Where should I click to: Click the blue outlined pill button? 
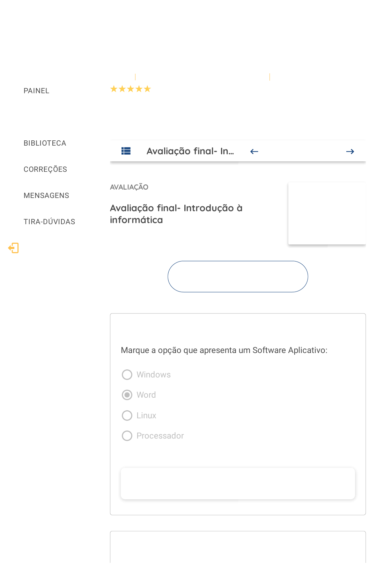click(x=238, y=277)
